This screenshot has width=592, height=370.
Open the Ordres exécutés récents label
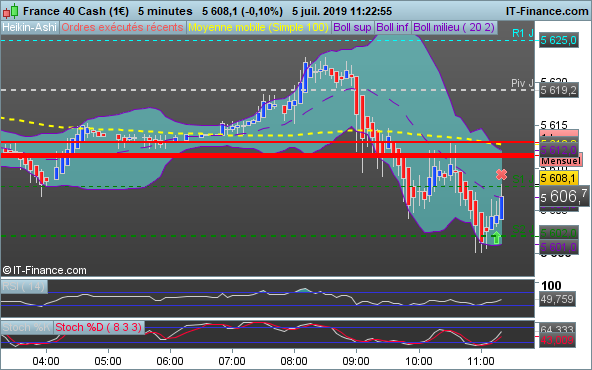tap(122, 27)
